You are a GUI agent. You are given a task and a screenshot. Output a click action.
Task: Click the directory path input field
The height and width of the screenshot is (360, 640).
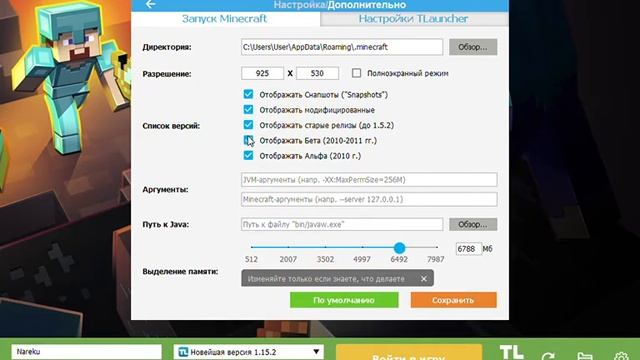point(342,47)
